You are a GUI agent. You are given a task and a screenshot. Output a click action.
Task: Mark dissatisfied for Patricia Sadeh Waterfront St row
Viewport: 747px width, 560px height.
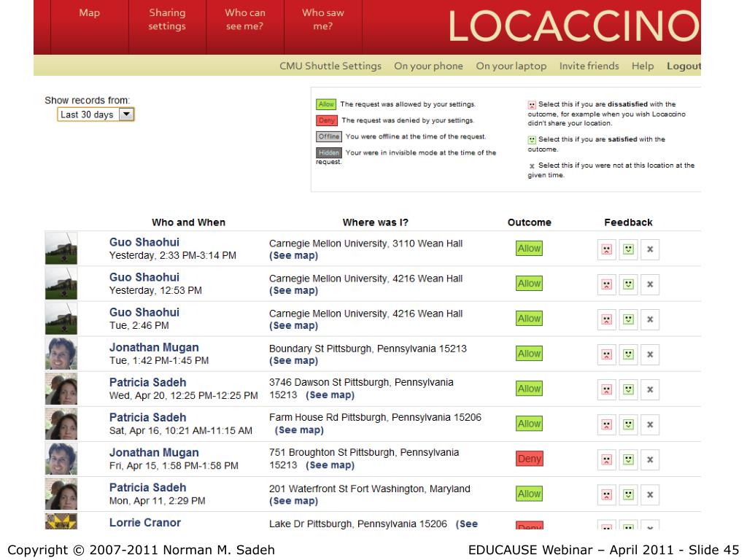(606, 495)
